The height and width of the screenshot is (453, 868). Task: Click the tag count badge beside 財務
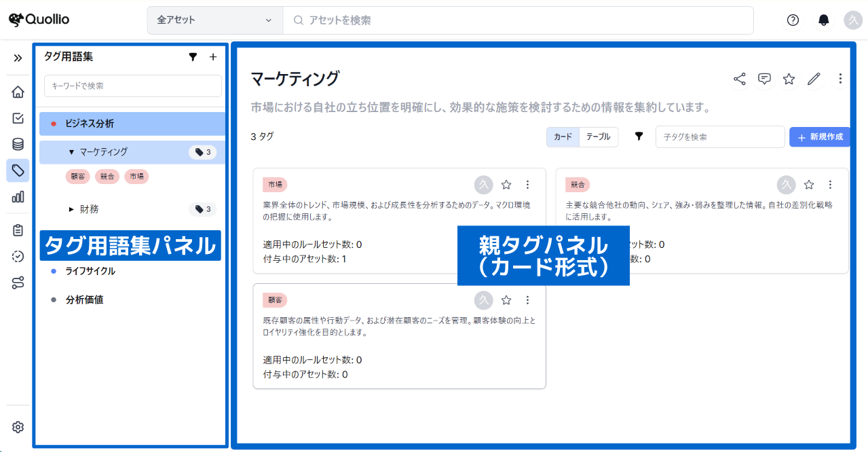pos(202,209)
